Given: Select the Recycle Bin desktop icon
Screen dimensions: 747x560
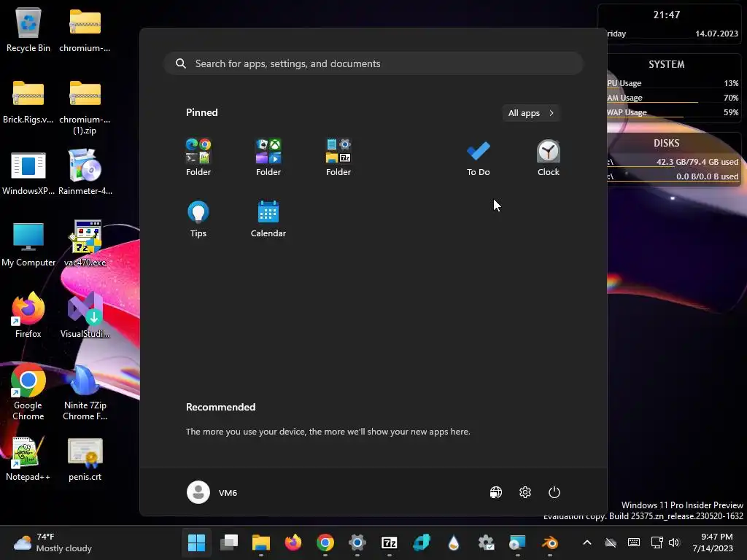Looking at the screenshot, I should click(28, 29).
